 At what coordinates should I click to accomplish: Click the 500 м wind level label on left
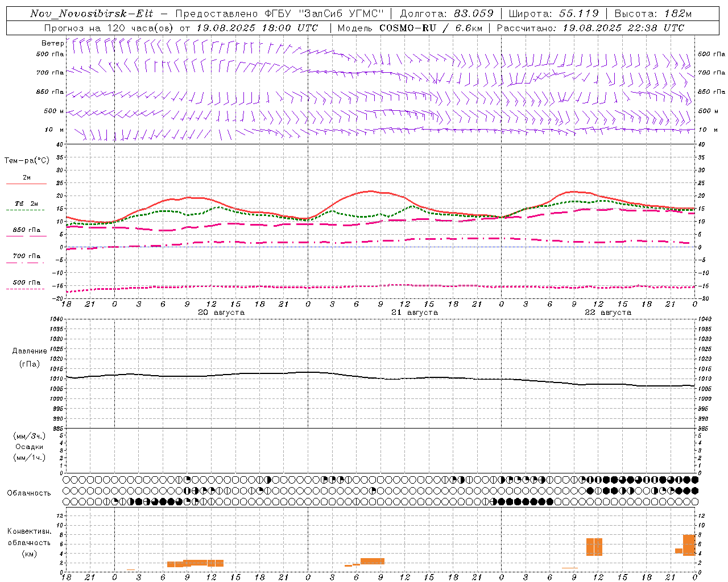54,111
